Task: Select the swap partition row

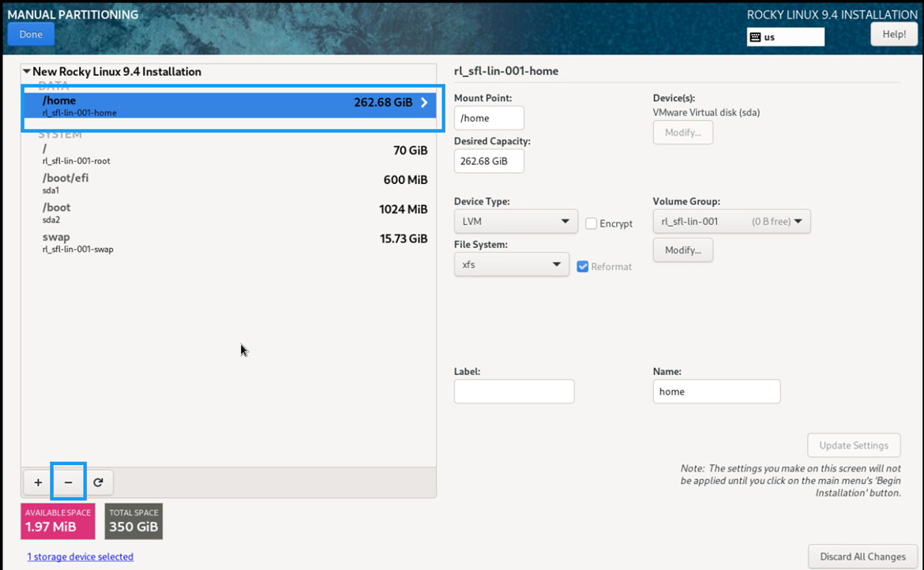Action: click(x=229, y=242)
